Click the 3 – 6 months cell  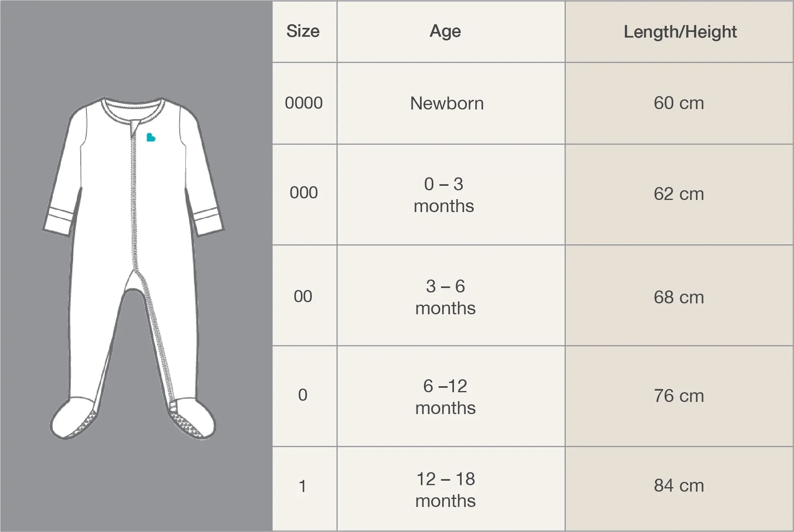(x=451, y=295)
